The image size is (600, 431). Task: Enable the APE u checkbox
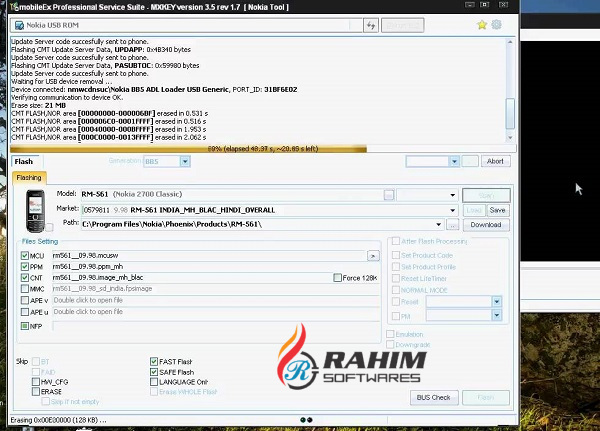(x=25, y=312)
